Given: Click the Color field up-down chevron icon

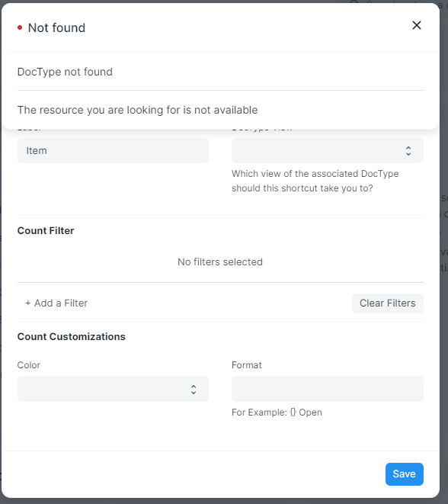Looking at the screenshot, I should pyautogui.click(x=194, y=390).
